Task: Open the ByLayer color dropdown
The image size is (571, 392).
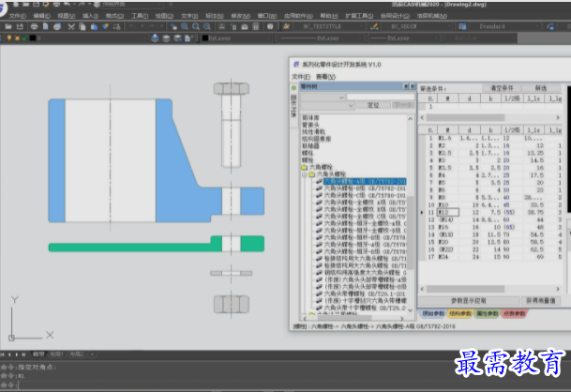Action: tap(236, 38)
